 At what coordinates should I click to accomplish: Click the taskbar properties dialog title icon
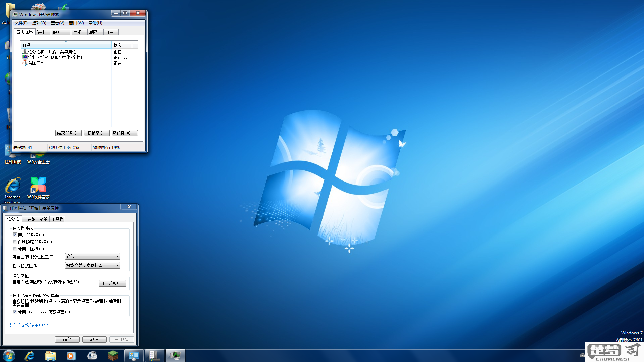[5, 208]
